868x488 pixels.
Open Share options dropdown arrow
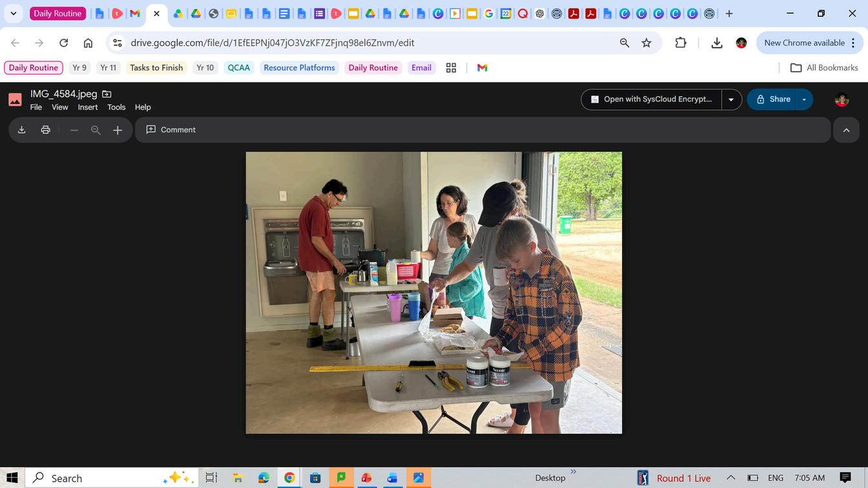pyautogui.click(x=804, y=99)
